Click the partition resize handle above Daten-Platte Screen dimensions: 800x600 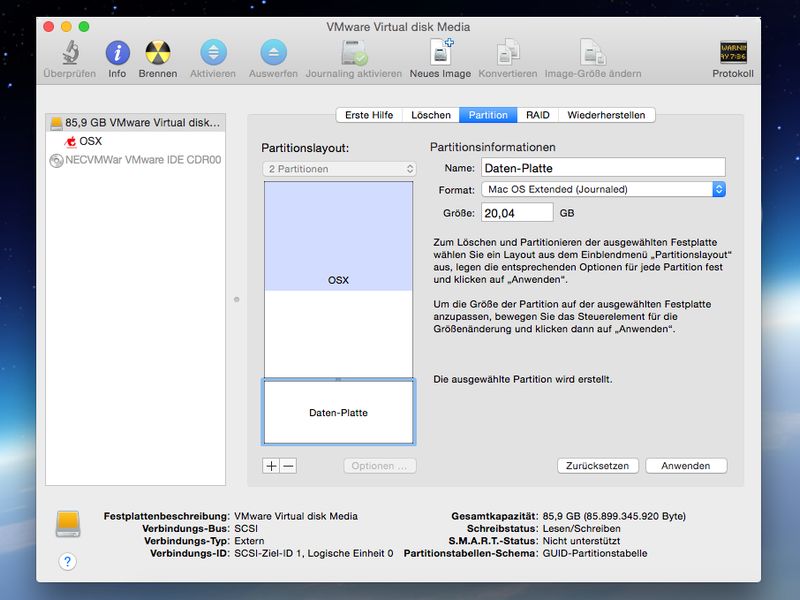pyautogui.click(x=338, y=379)
